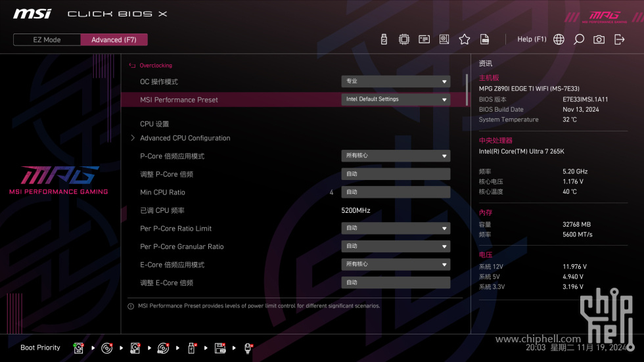Open the OC 操作模式 dropdown
Image resolution: width=644 pixels, height=362 pixels.
(x=396, y=81)
